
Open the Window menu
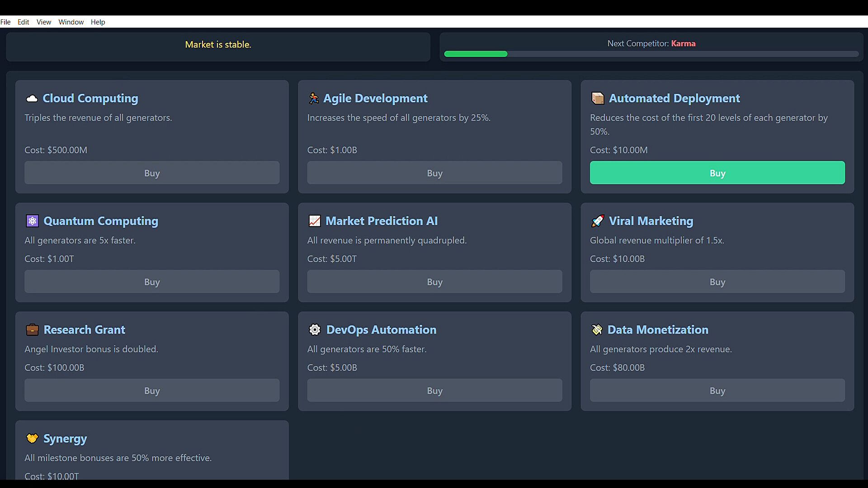(71, 22)
